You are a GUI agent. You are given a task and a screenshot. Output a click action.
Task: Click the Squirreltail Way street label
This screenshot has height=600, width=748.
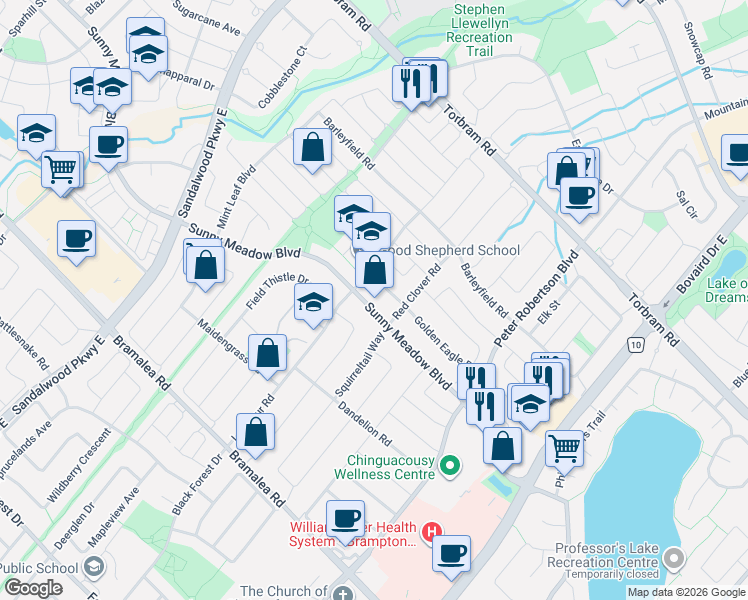359,365
